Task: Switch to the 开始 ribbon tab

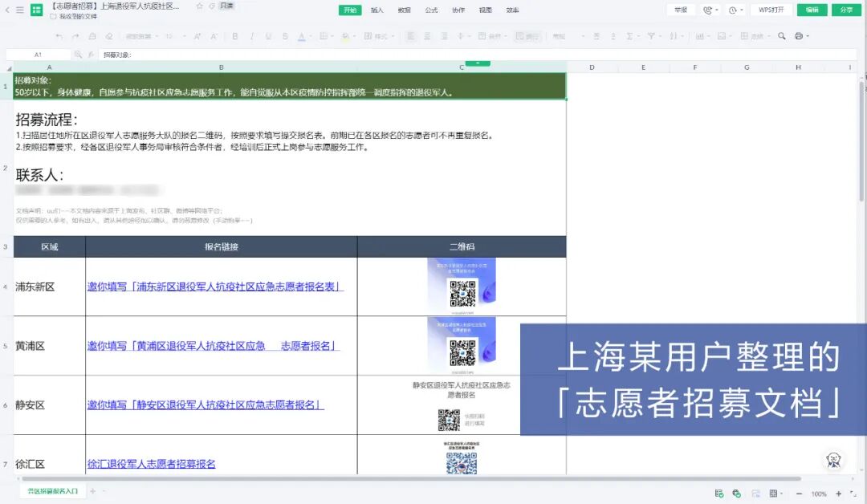Action: (x=350, y=10)
